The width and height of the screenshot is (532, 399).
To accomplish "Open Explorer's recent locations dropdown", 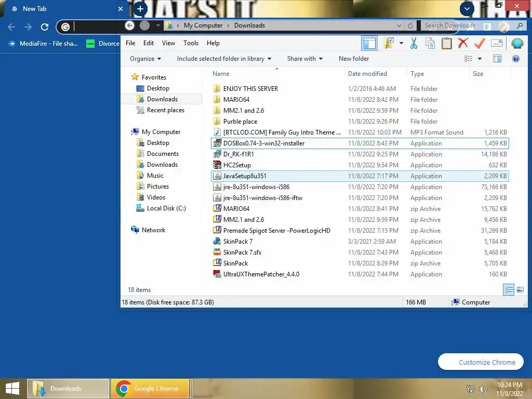I will pyautogui.click(x=158, y=25).
